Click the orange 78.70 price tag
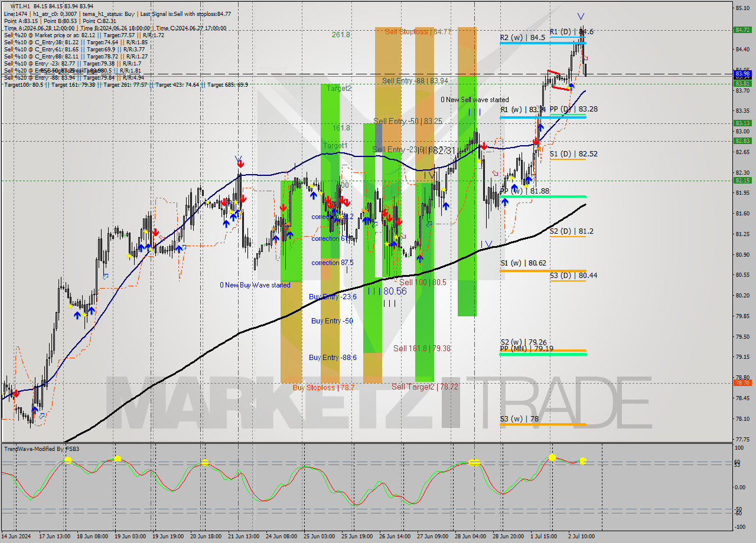This screenshot has height=543, width=756. pos(742,382)
